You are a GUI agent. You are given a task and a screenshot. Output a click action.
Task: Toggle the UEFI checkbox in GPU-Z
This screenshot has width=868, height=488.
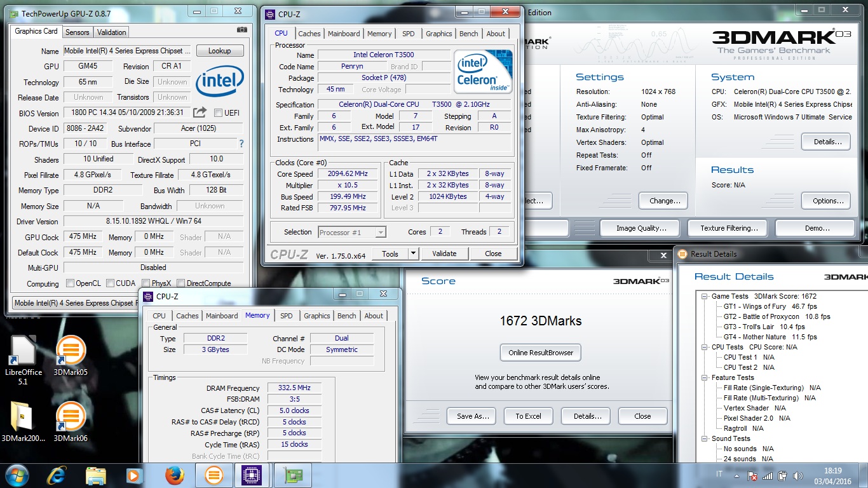[x=218, y=112]
